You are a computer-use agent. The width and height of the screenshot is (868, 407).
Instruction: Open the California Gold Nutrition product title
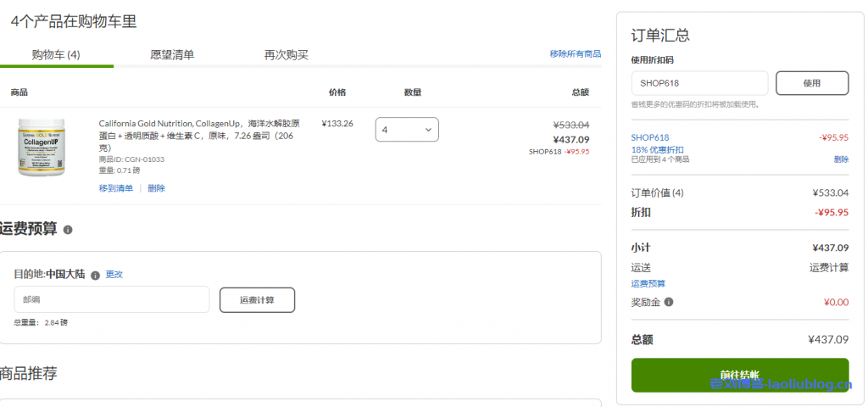click(x=198, y=135)
